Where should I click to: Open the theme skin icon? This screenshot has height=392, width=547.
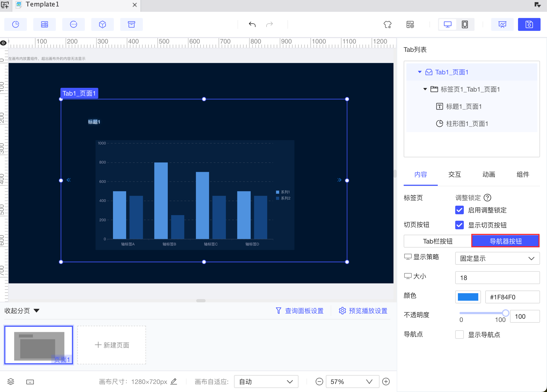(387, 24)
